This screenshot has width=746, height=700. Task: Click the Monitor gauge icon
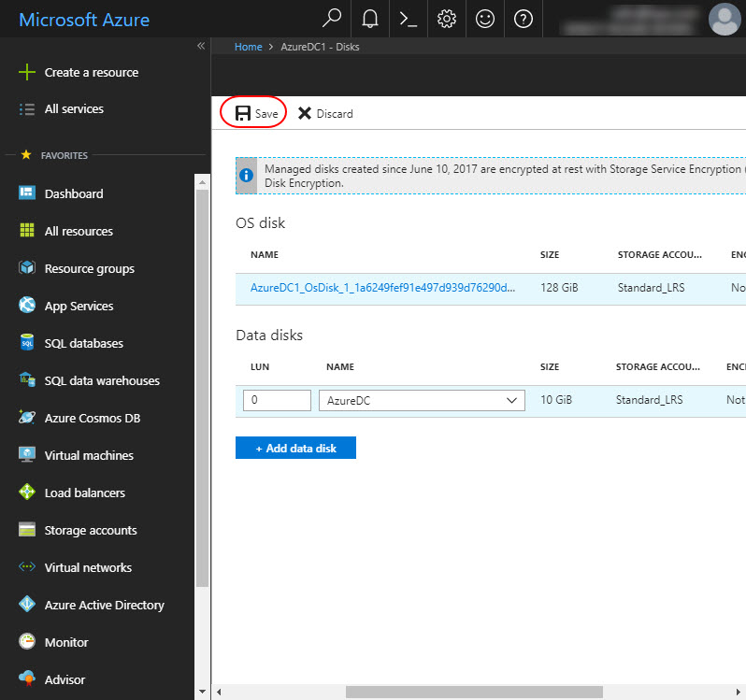[27, 641]
